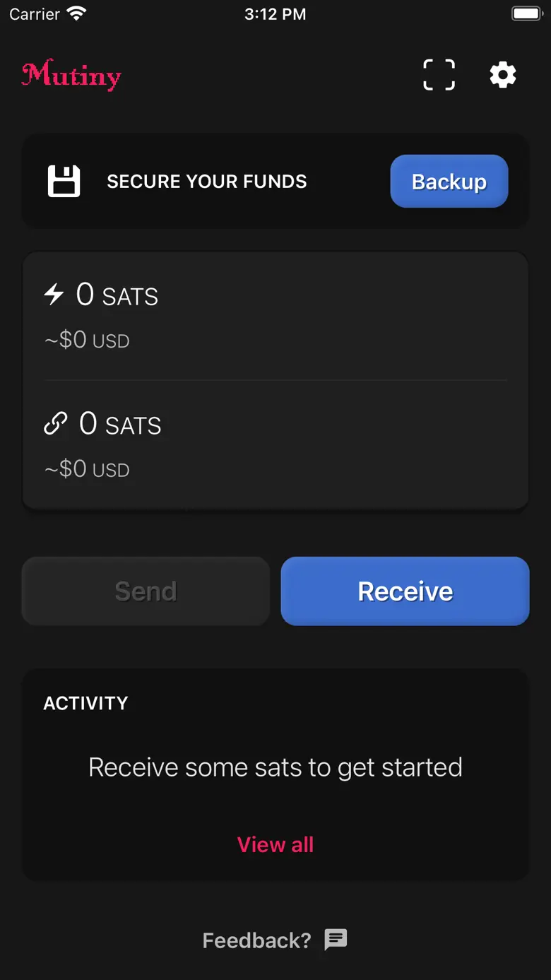
Task: Tap the battery indicator in status bar
Action: [x=526, y=13]
